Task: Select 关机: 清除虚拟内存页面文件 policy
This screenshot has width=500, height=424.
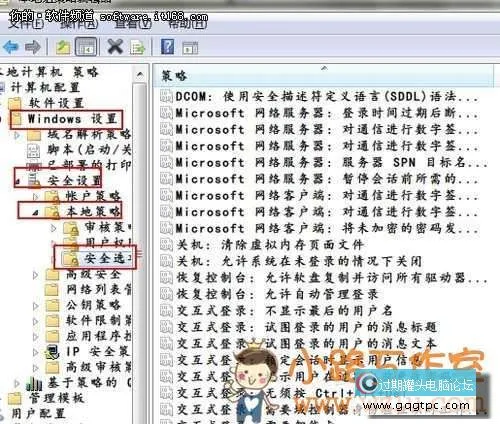Action: tap(270, 244)
